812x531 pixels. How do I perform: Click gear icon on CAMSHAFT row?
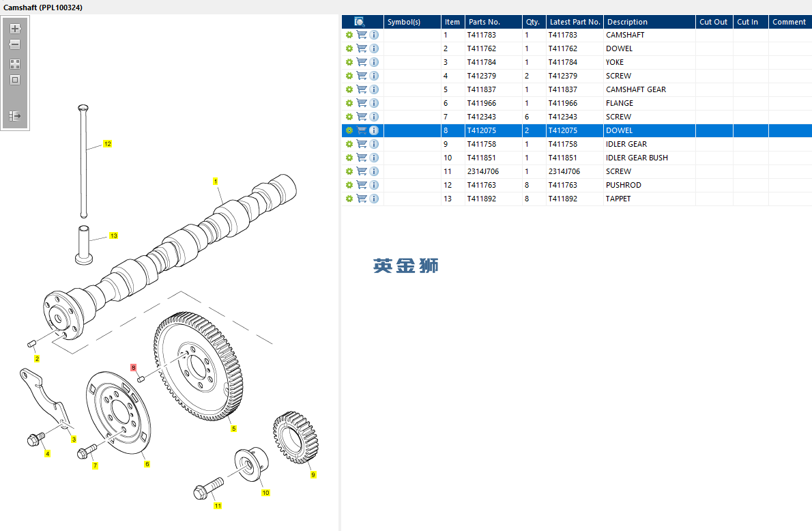[x=349, y=35]
